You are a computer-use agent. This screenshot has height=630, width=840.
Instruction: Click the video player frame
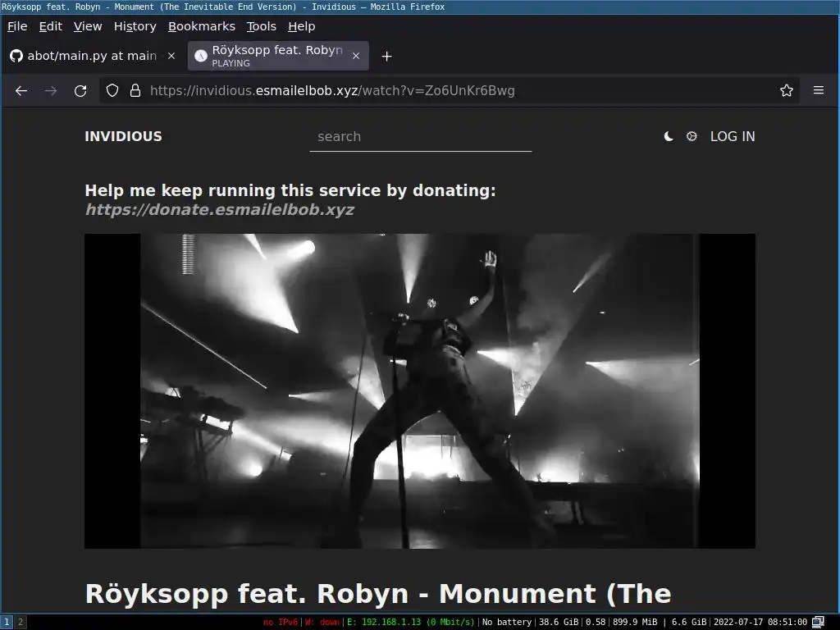pyautogui.click(x=420, y=391)
